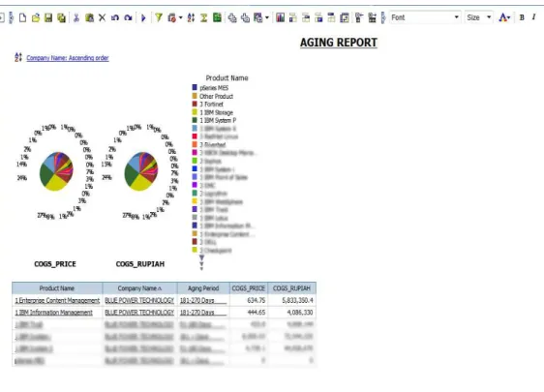
Task: Toggle bold formatting
Action: point(522,17)
